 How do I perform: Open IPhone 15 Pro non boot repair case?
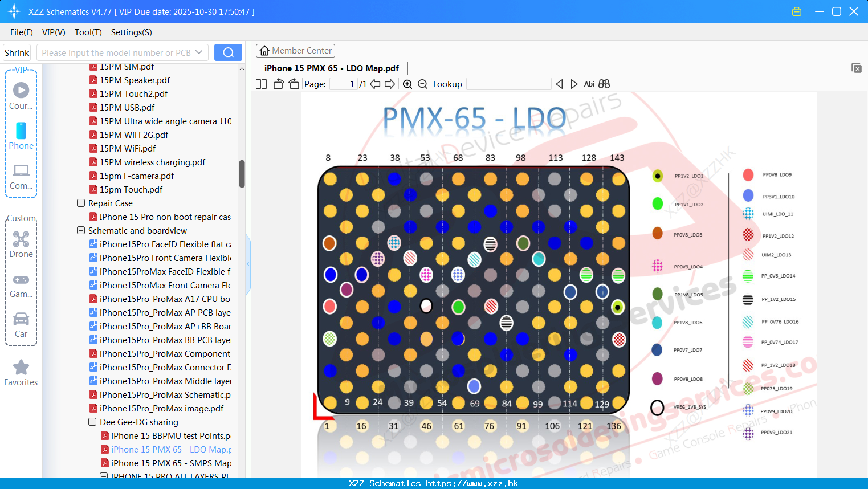165,217
